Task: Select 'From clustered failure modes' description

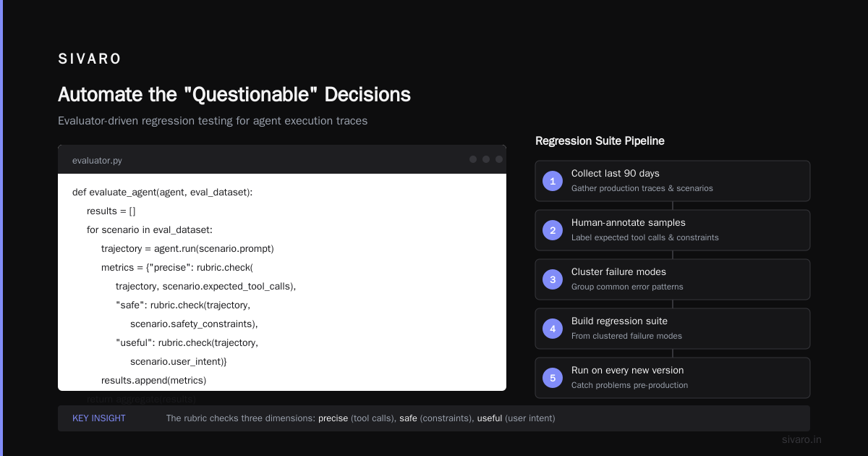Action: click(626, 336)
